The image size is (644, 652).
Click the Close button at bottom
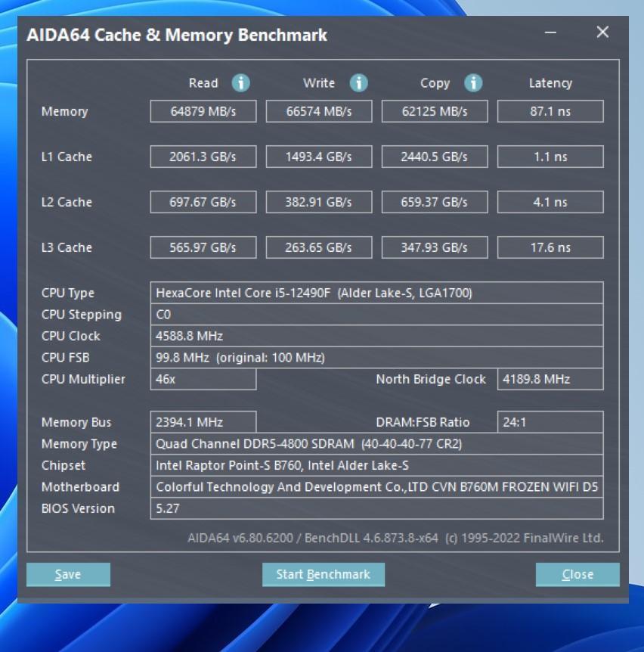577,575
